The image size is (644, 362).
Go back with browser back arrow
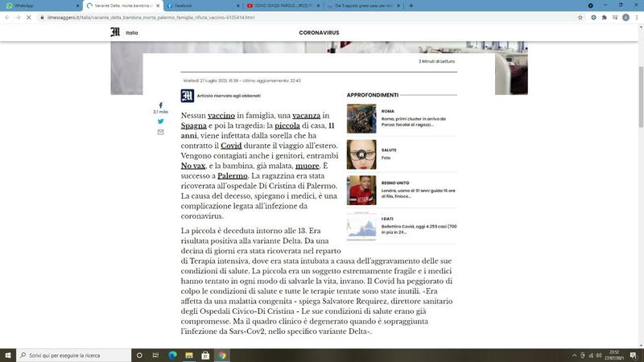[7, 18]
